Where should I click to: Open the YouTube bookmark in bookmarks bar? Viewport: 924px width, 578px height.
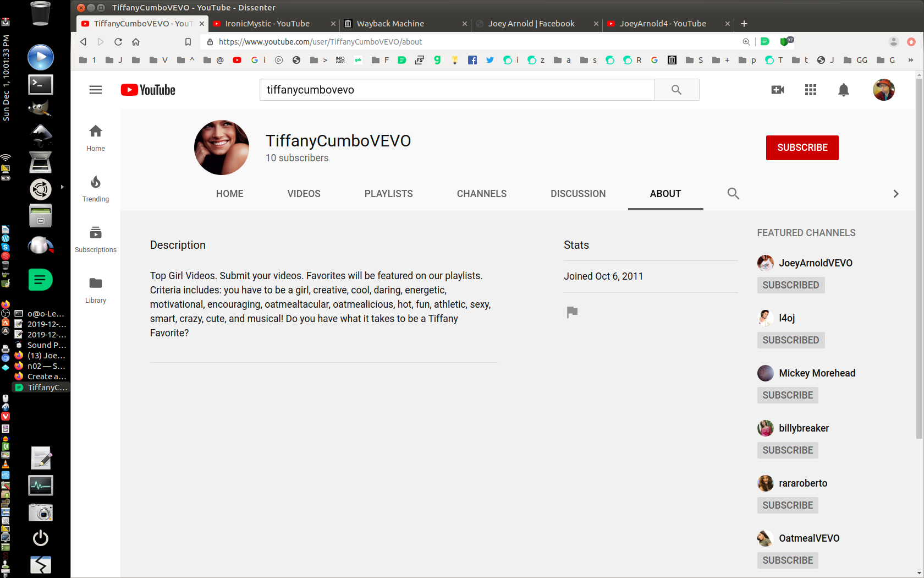(237, 60)
